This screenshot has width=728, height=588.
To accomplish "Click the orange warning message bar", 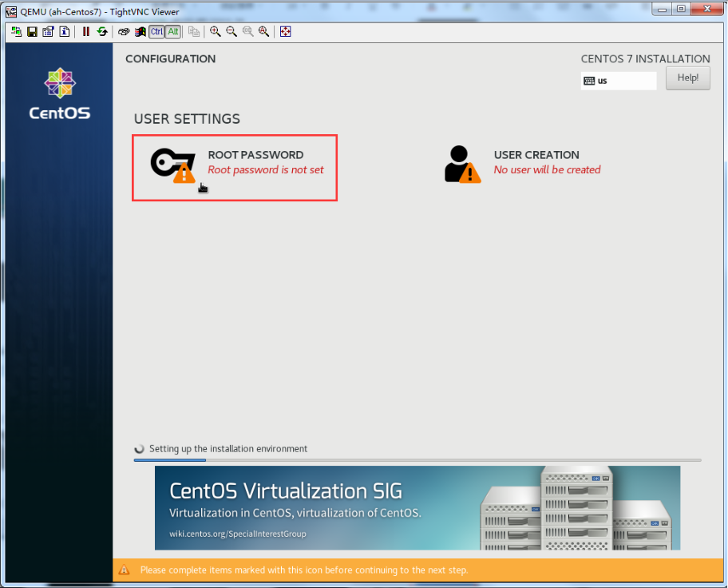I will click(x=419, y=570).
